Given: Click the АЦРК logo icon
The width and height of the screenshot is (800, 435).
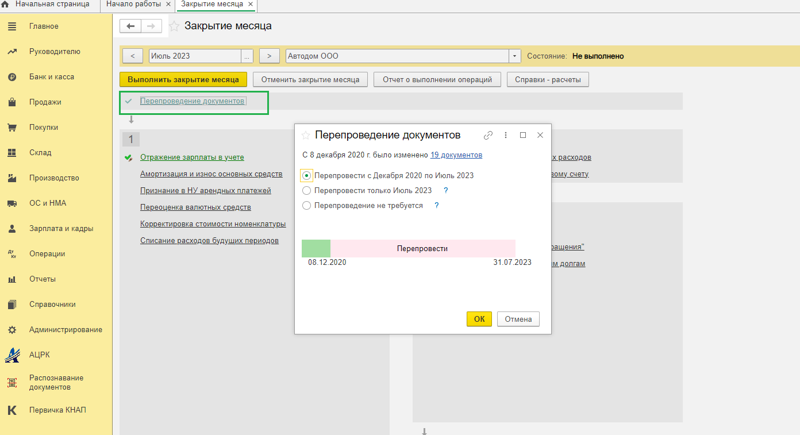Looking at the screenshot, I should click(x=12, y=355).
